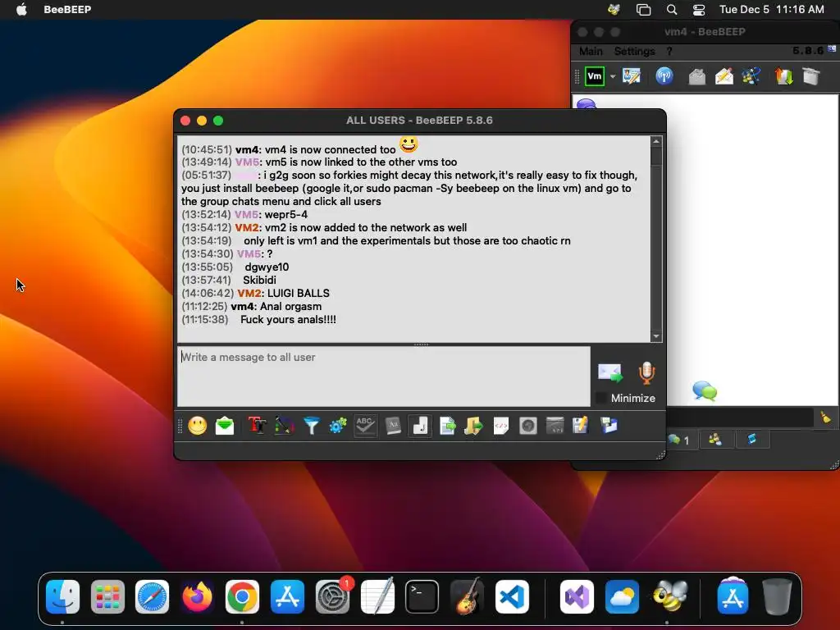Viewport: 840px width, 630px height.
Task: Change the chat font with red T icon
Action: pyautogui.click(x=257, y=426)
